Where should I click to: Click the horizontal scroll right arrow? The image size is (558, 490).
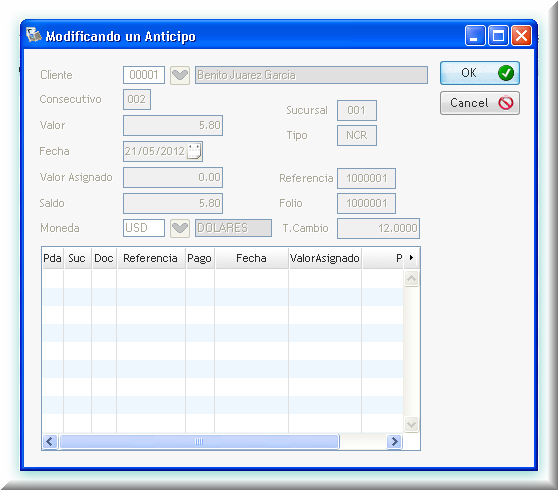[394, 442]
